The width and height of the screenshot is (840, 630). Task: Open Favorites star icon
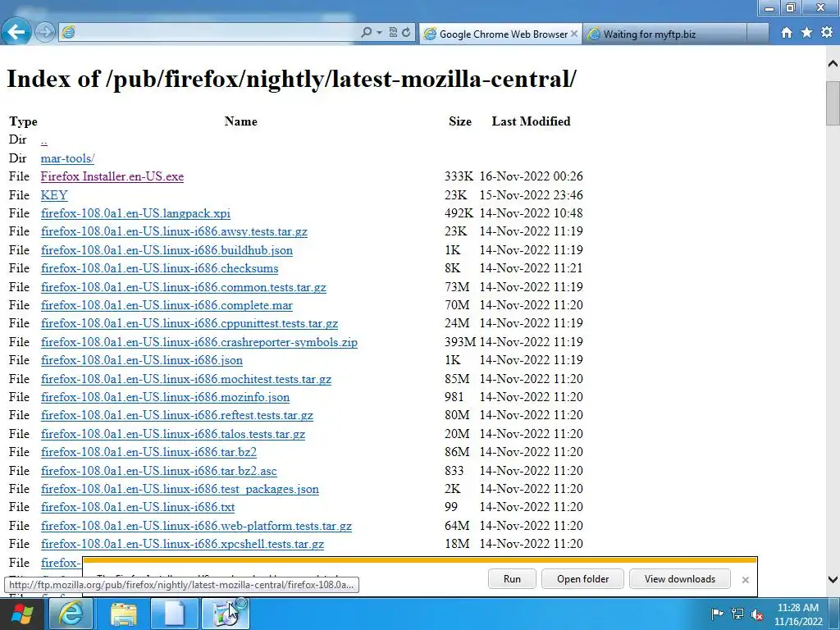(807, 33)
